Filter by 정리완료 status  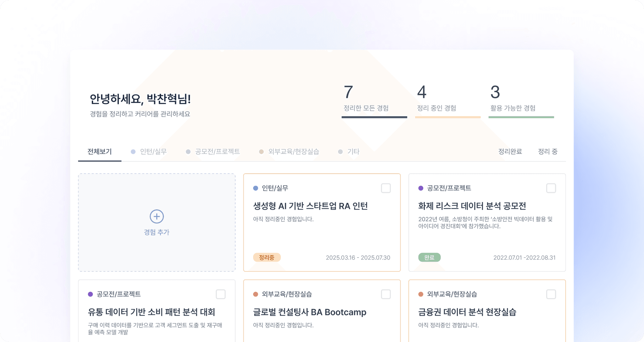pos(510,152)
